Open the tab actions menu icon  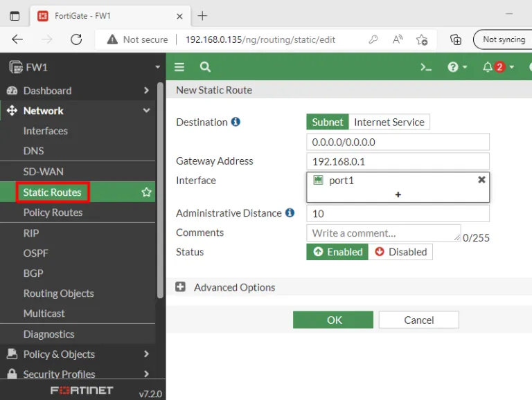click(15, 16)
